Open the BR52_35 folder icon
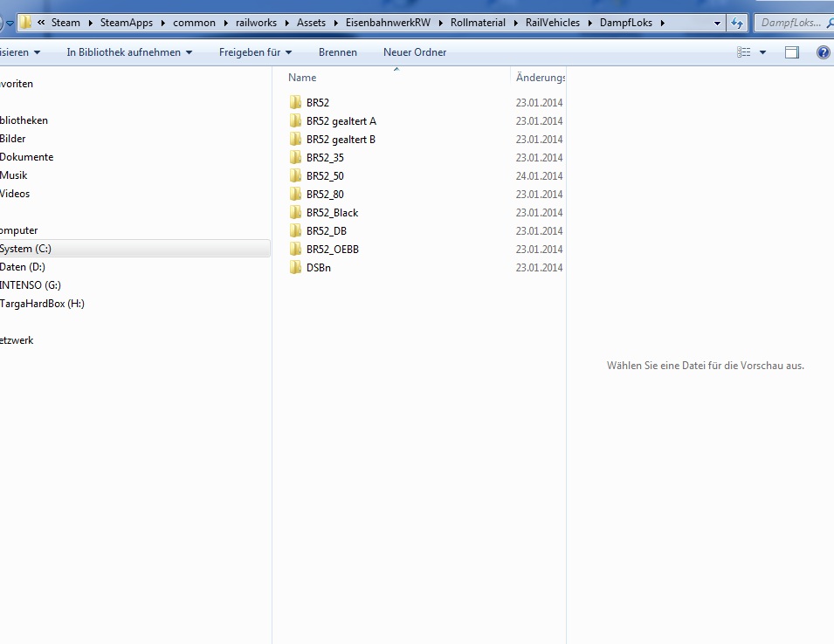 tap(295, 157)
